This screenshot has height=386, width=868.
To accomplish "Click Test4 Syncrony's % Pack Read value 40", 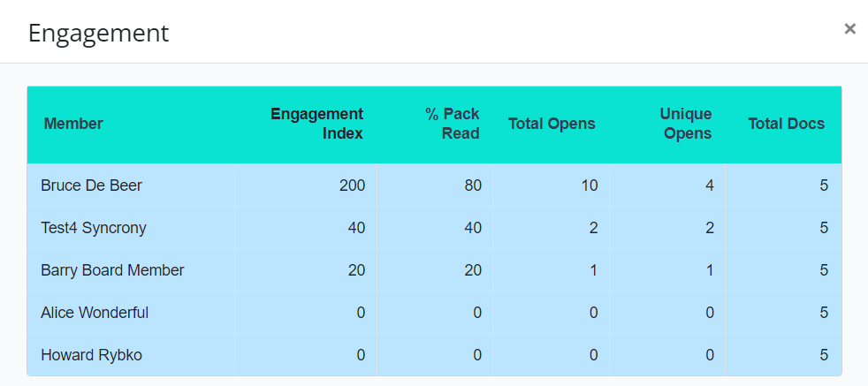I will 473,228.
